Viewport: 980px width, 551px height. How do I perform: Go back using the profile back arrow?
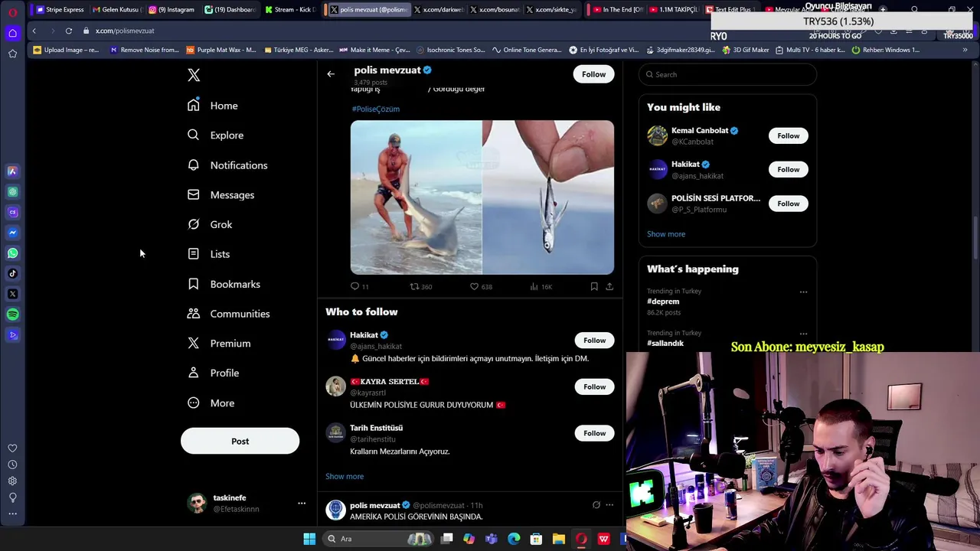331,74
